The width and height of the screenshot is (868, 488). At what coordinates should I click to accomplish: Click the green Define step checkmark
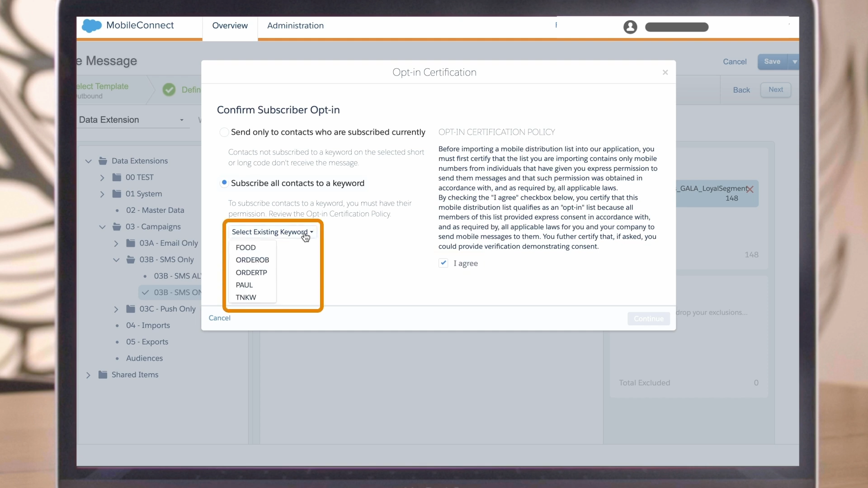169,90
